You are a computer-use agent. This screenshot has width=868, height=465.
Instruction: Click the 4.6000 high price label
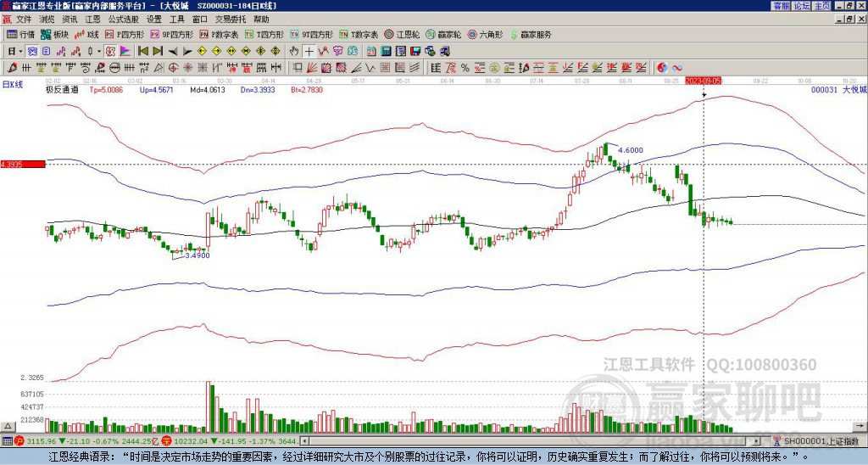(x=631, y=150)
